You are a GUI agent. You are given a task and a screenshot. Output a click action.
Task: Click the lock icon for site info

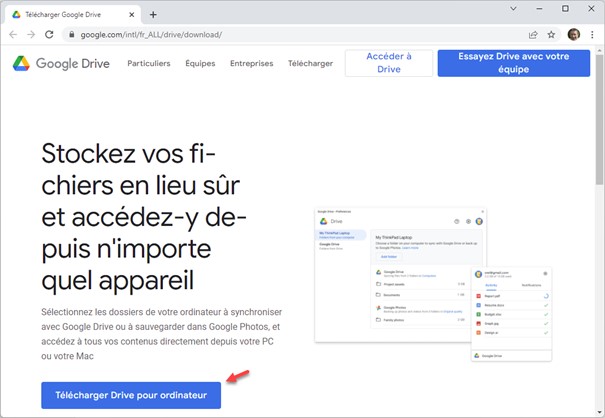point(70,34)
